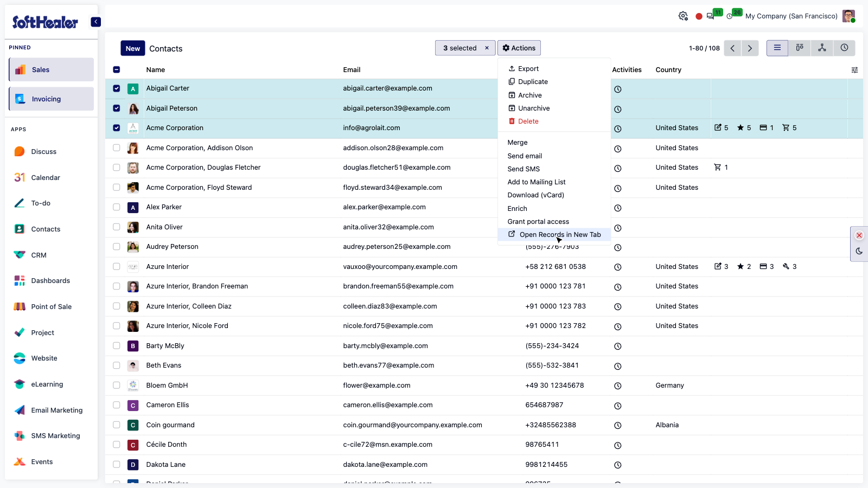Toggle the select-all header checkbox
This screenshot has width=868, height=488.
[x=117, y=69]
